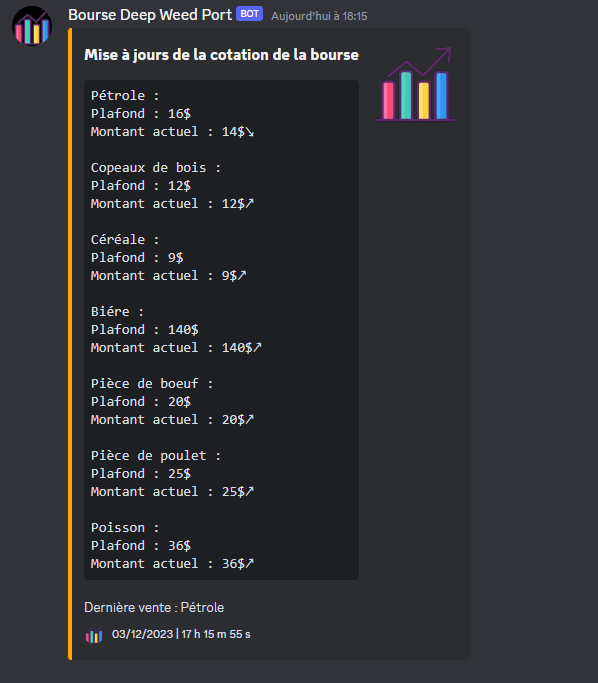Click the downward arrow beside Pétrole 14$
The height and width of the screenshot is (683, 598).
pos(250,132)
